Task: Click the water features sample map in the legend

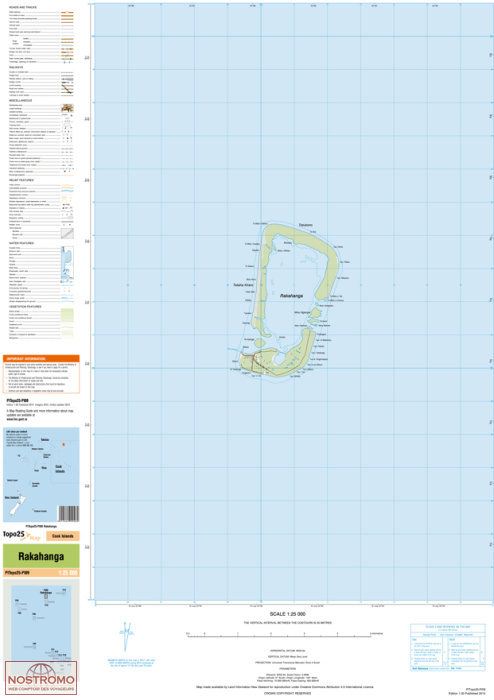Action: coord(67,264)
